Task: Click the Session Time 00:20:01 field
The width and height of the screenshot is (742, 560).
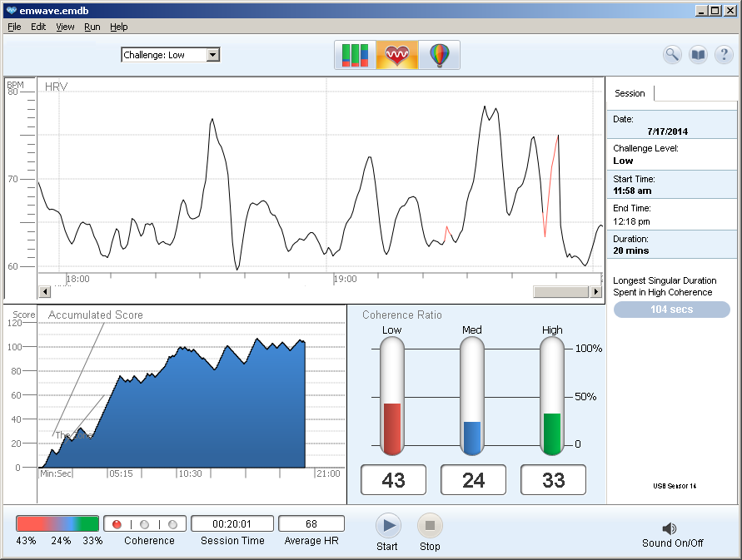Action: click(232, 523)
